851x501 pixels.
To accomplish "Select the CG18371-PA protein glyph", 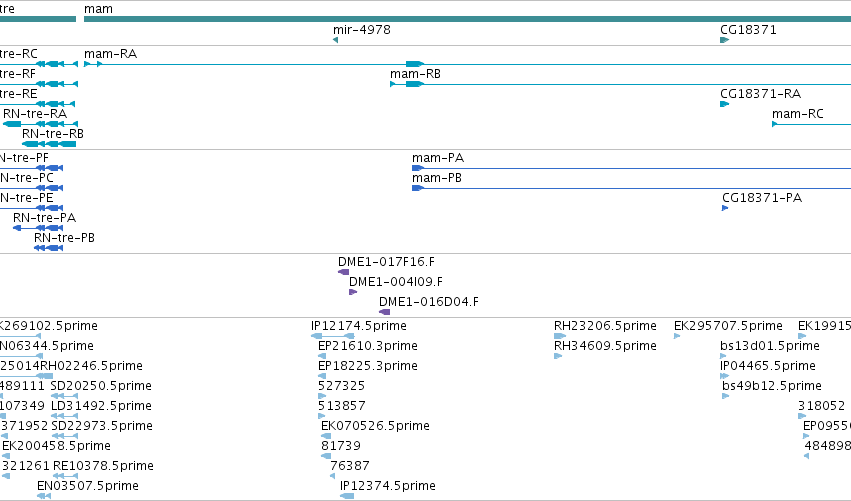I will (725, 208).
